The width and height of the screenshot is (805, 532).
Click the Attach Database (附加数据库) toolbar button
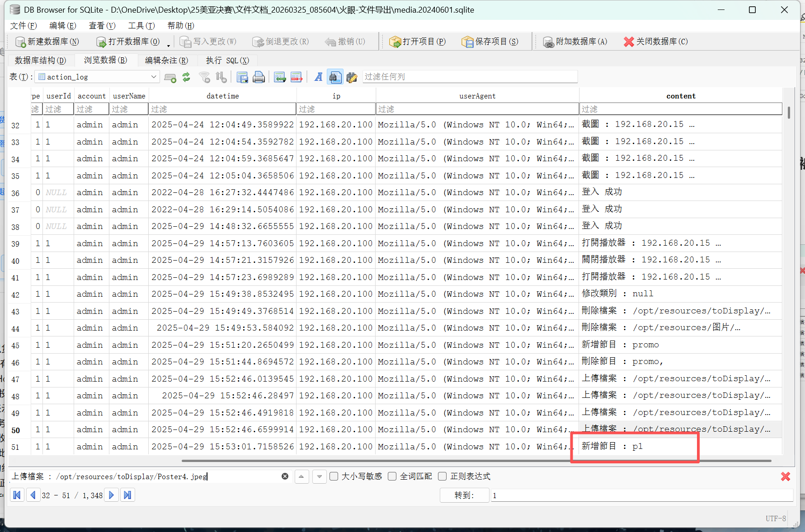click(x=575, y=42)
